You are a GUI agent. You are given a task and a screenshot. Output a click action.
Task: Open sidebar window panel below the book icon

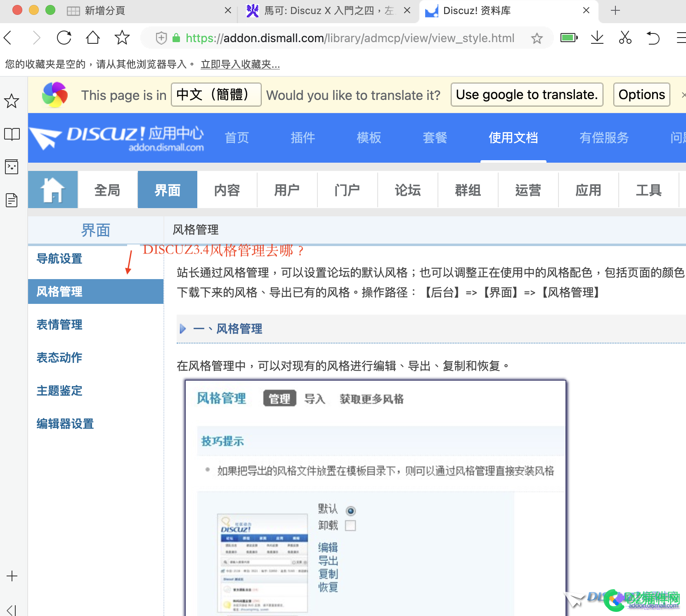[x=12, y=167]
